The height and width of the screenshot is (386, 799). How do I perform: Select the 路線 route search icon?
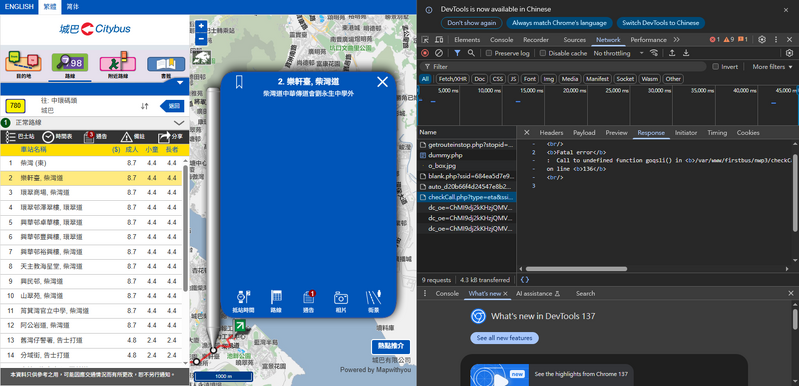(70, 66)
